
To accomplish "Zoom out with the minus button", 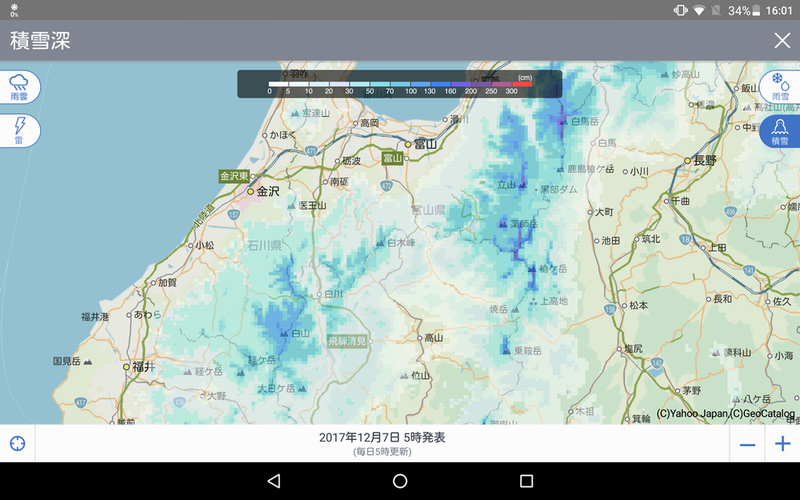I will click(x=747, y=444).
